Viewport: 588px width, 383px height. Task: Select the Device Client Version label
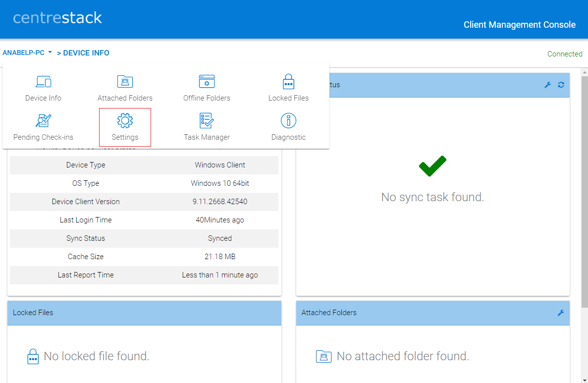[x=86, y=202]
